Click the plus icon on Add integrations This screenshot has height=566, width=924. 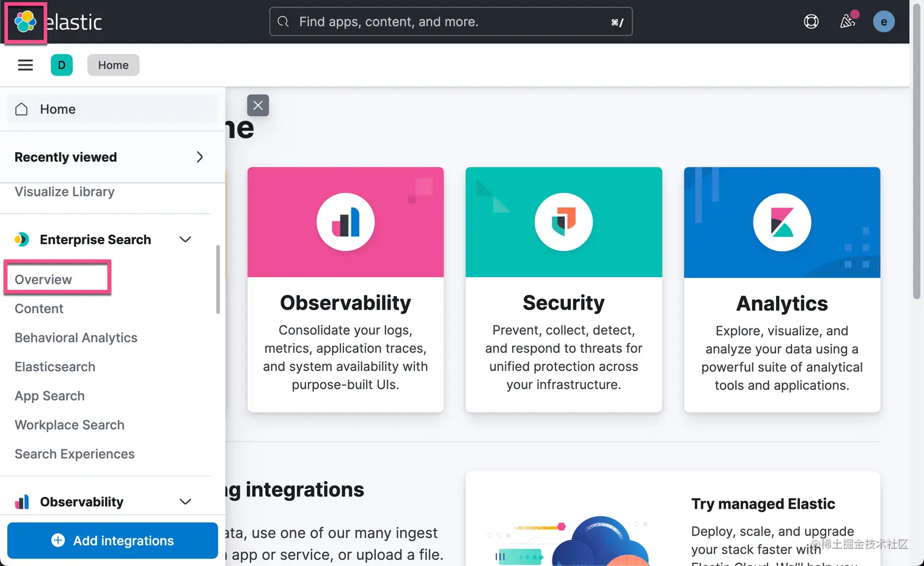[58, 540]
